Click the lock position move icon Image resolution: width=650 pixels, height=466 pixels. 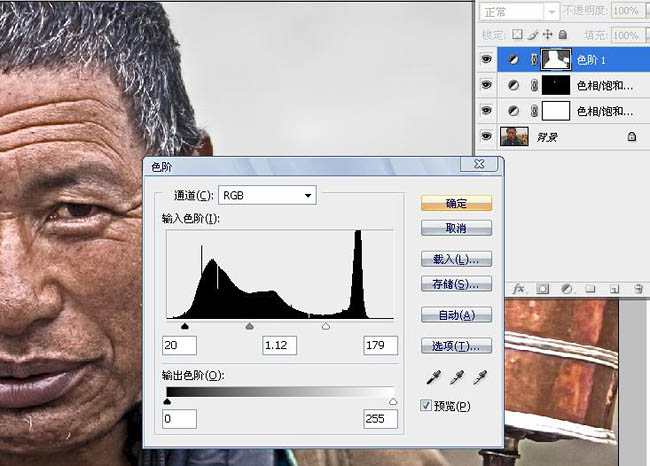549,35
